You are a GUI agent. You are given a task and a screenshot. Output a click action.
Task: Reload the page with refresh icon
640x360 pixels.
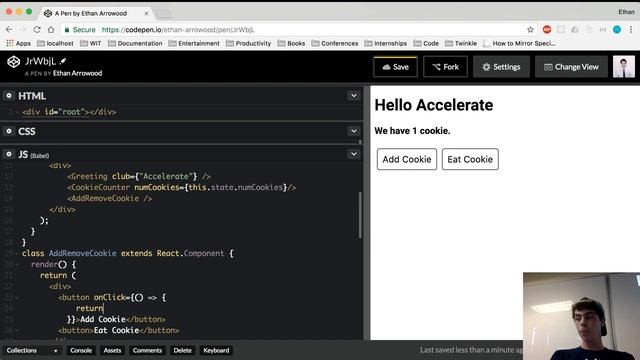click(37, 29)
